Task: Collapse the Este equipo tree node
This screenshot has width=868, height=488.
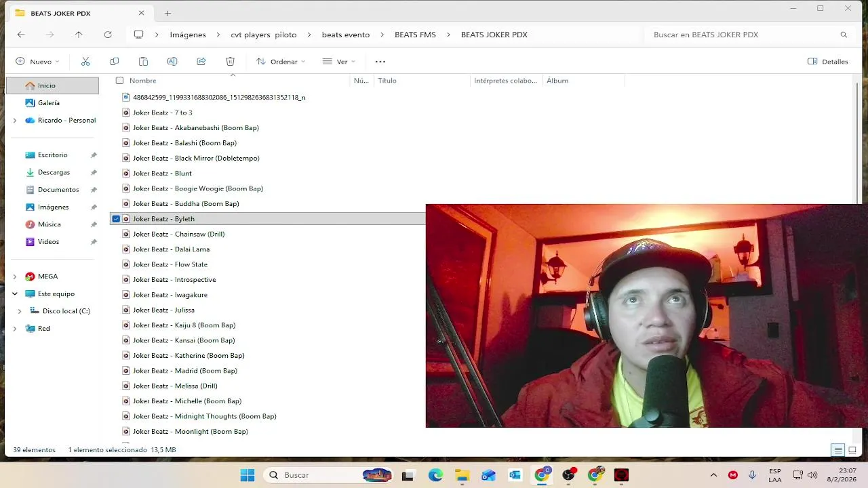Action: [x=15, y=294]
